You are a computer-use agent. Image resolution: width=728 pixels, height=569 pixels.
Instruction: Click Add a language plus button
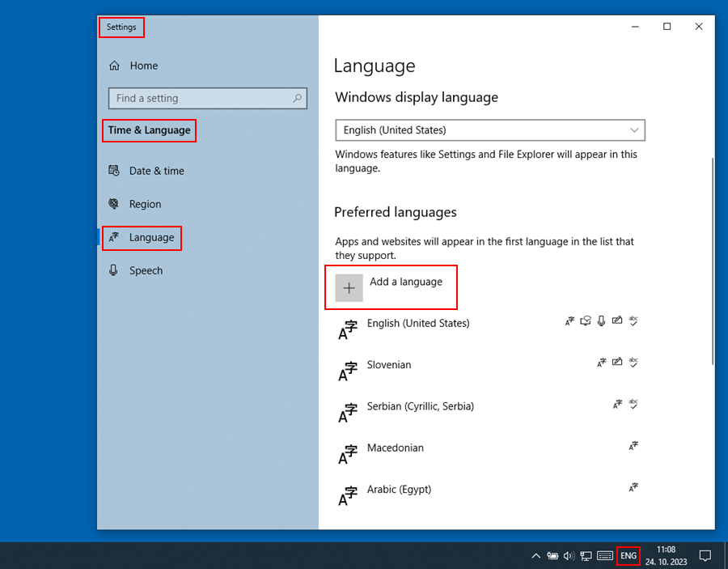click(349, 288)
